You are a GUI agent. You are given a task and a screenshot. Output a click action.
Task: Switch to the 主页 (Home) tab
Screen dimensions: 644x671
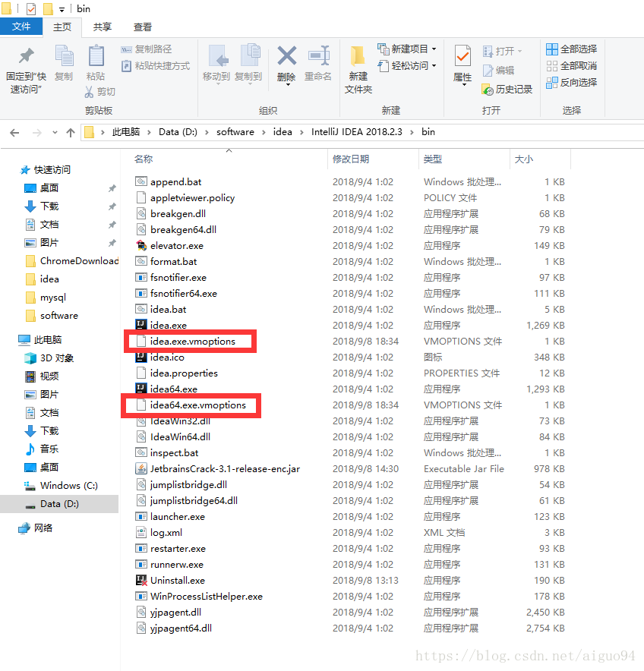click(62, 27)
